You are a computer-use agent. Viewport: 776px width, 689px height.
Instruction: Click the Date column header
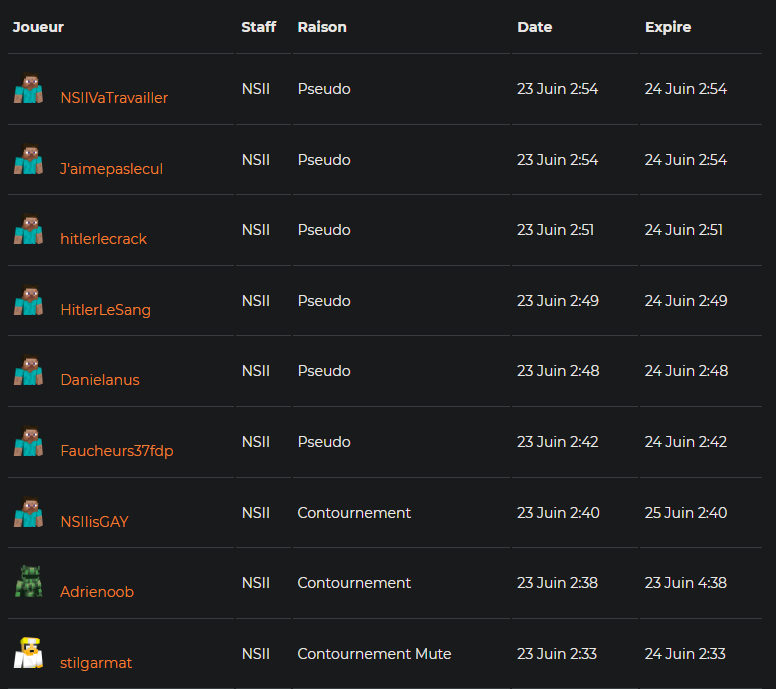(x=535, y=27)
